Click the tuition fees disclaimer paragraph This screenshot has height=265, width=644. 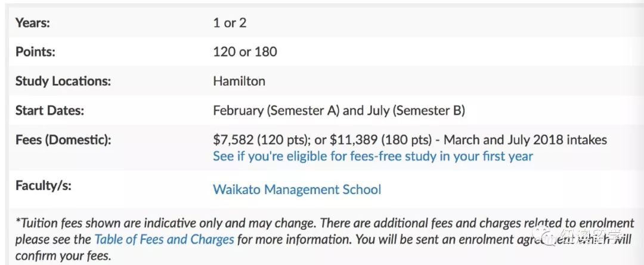(x=324, y=239)
